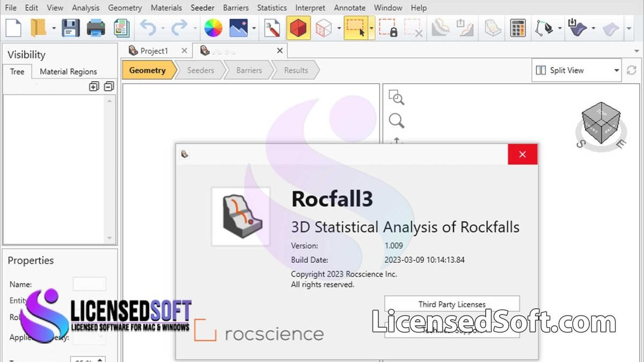Select the Material Regions tab

tap(68, 71)
